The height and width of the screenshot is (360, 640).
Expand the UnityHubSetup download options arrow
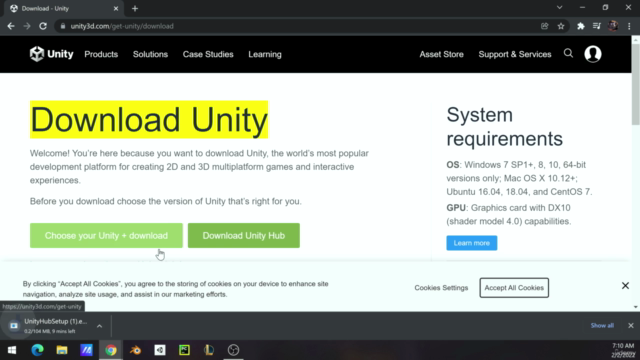click(x=99, y=326)
